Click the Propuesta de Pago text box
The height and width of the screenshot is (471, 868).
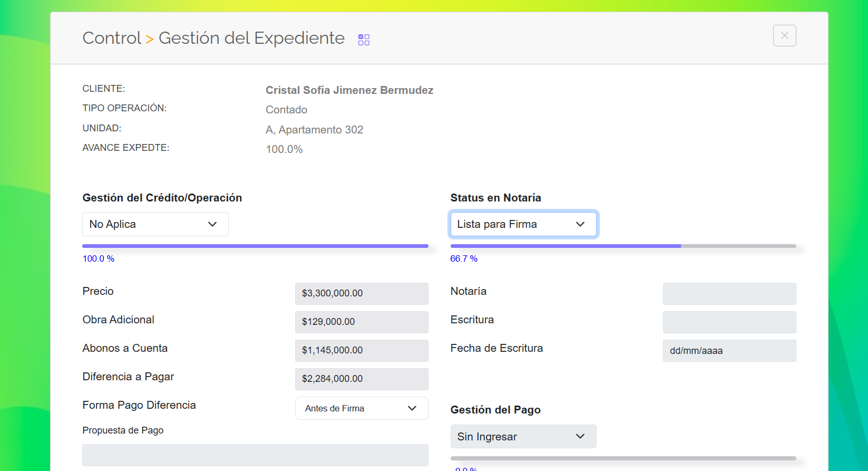[255, 455]
